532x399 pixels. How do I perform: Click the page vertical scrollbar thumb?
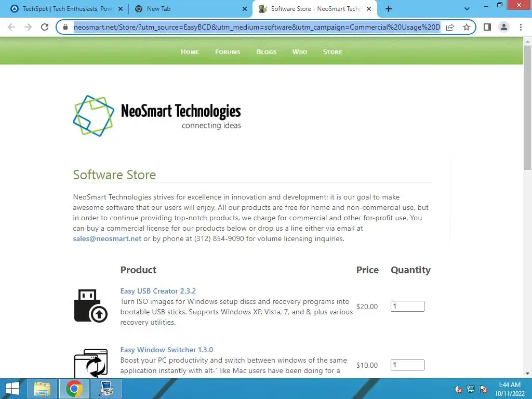(x=527, y=108)
